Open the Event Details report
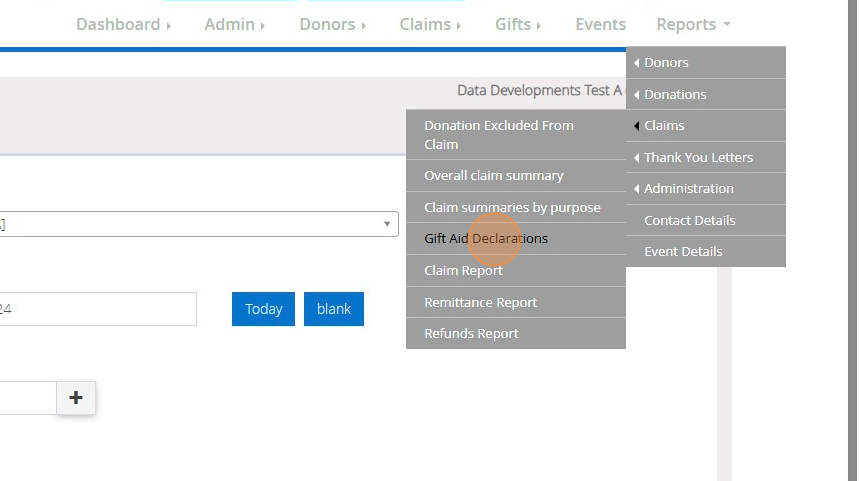The image size is (860, 481). [x=705, y=251]
